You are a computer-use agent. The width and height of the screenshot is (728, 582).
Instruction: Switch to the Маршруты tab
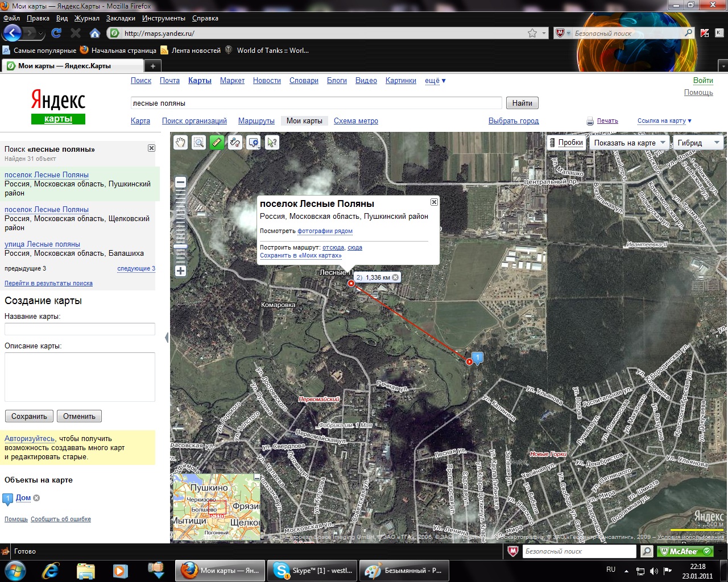click(257, 120)
